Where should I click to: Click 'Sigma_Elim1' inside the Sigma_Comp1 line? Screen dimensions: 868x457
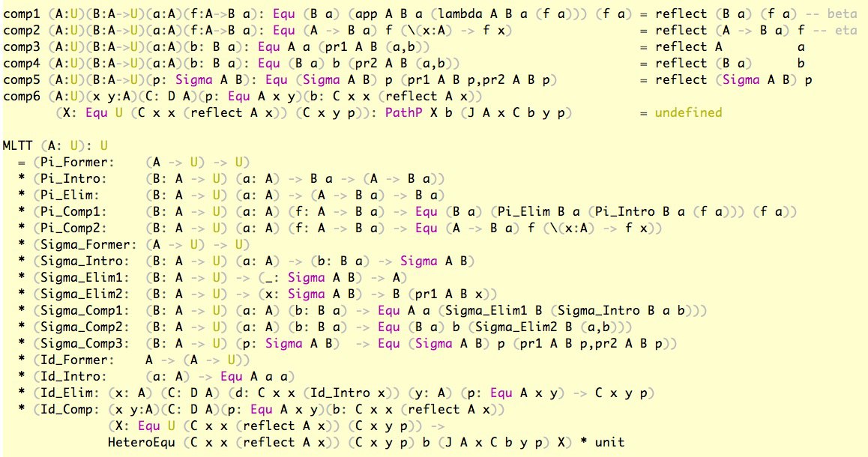point(486,311)
